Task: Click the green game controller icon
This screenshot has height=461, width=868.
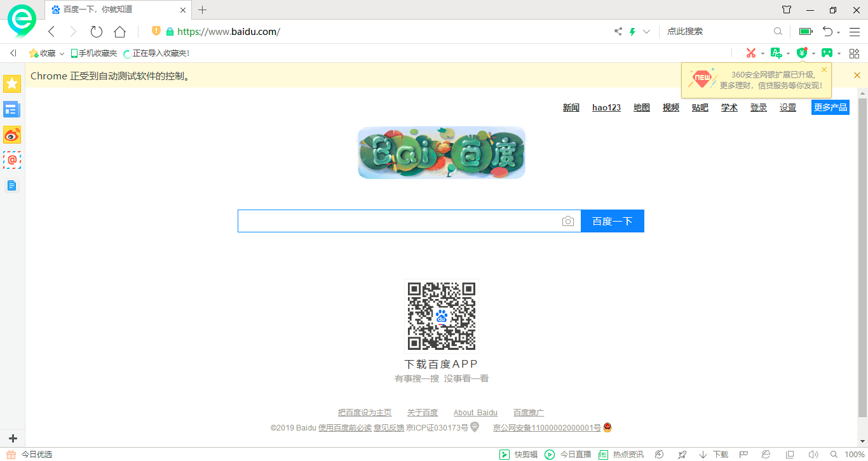Action: [827, 53]
